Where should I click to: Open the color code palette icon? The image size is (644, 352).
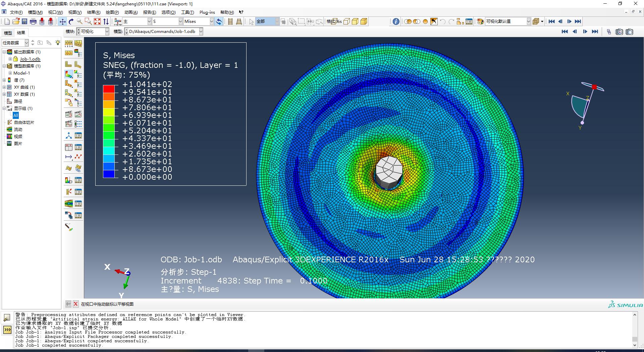(x=480, y=21)
